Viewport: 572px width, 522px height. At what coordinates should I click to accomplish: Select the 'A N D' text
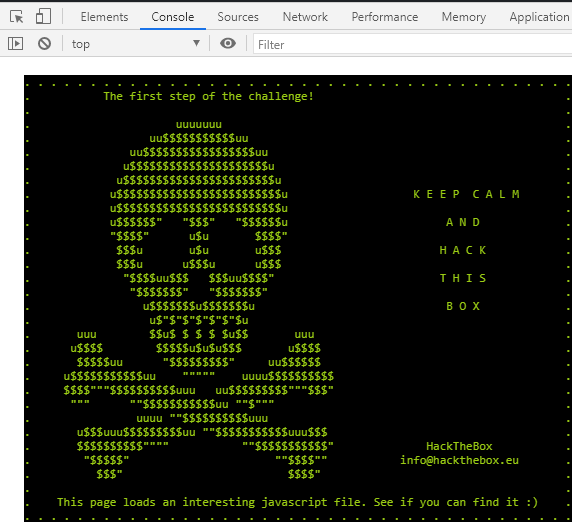point(463,222)
